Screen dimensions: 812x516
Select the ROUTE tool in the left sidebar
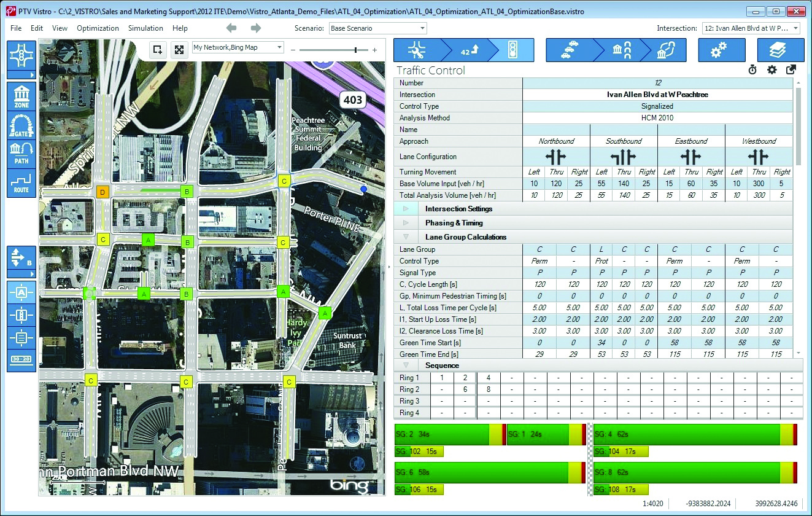[x=21, y=182]
